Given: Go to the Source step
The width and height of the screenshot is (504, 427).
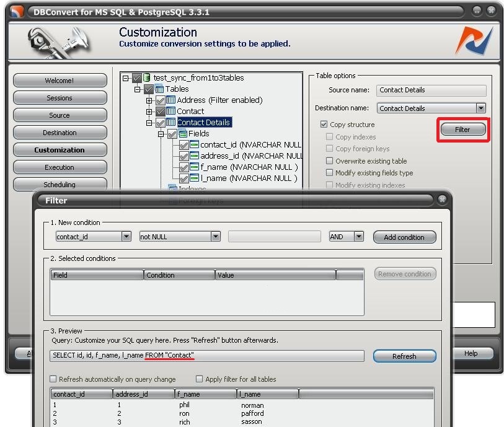Looking at the screenshot, I should tap(60, 115).
